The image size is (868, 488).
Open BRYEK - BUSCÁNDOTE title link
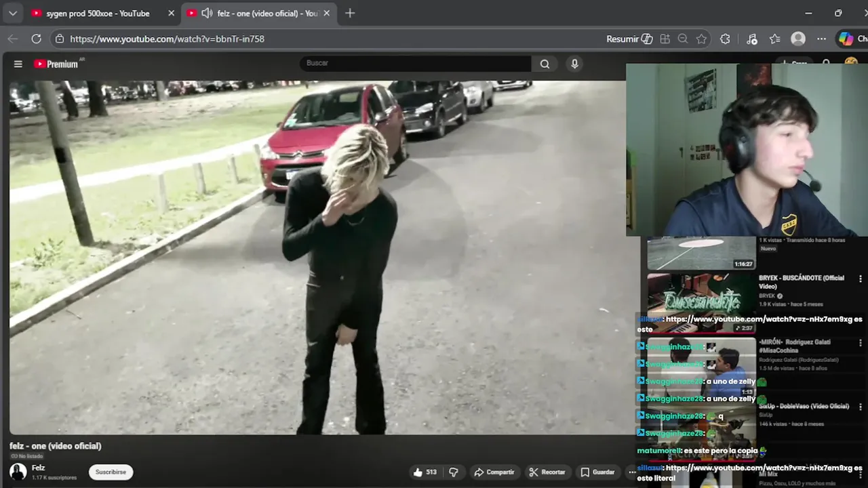(x=802, y=282)
